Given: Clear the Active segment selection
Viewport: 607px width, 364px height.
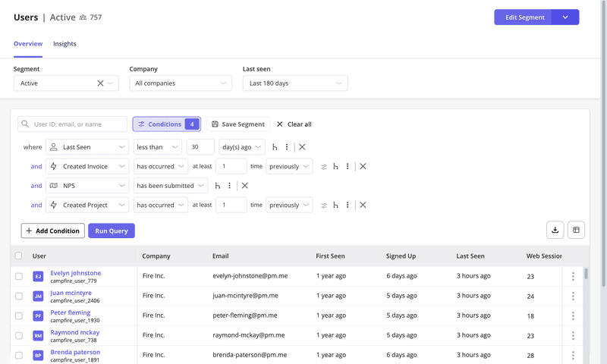Looking at the screenshot, I should (100, 83).
